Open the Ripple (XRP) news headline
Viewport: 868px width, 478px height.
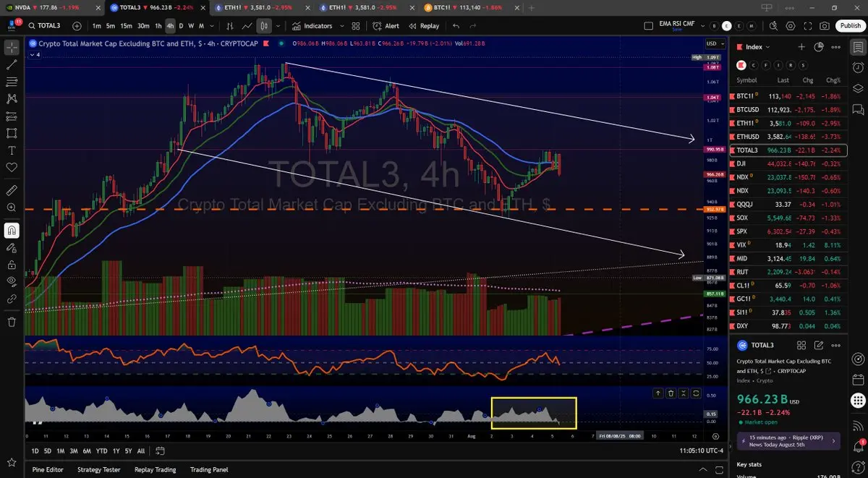[788, 440]
